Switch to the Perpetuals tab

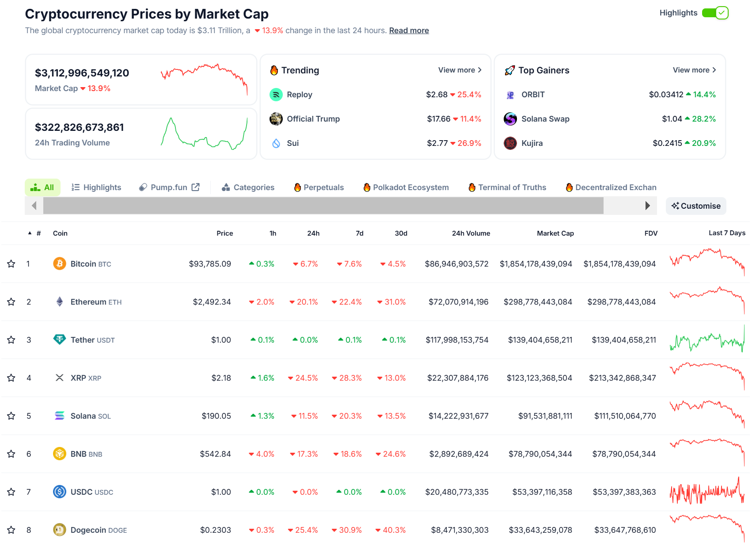[x=319, y=187]
